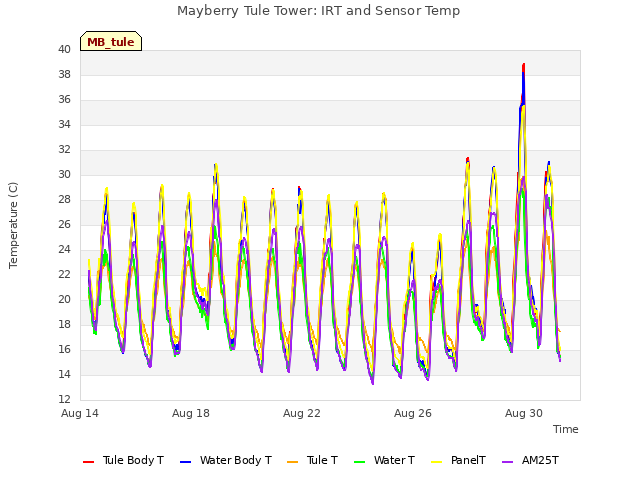The height and width of the screenshot is (480, 640).
Task: Click the '16' y-axis tick label
Action: (x=64, y=349)
